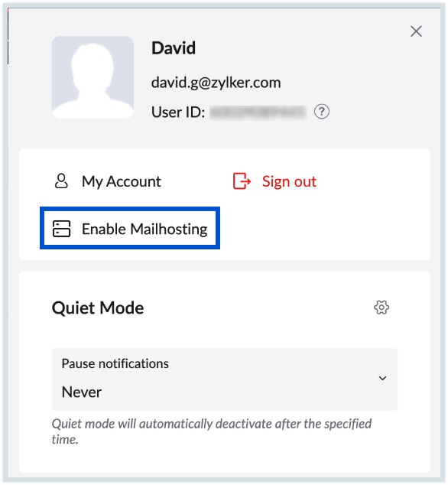The image size is (448, 485).
Task: Open User ID help question mark icon
Action: tap(322, 112)
